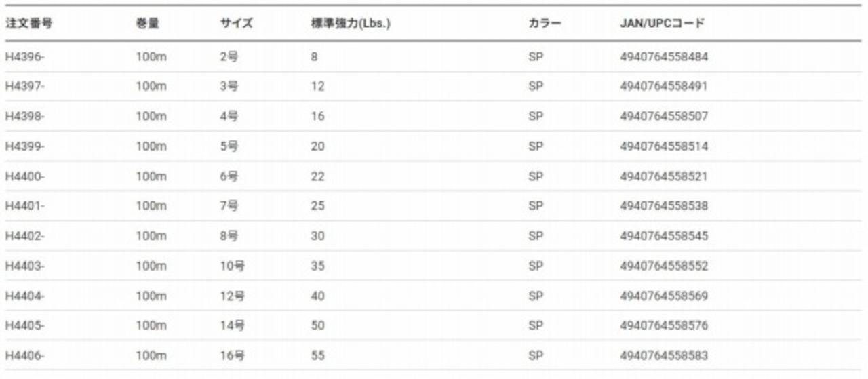Click JAN code 4940764558484
Screen dimensions: 868x379
click(663, 57)
